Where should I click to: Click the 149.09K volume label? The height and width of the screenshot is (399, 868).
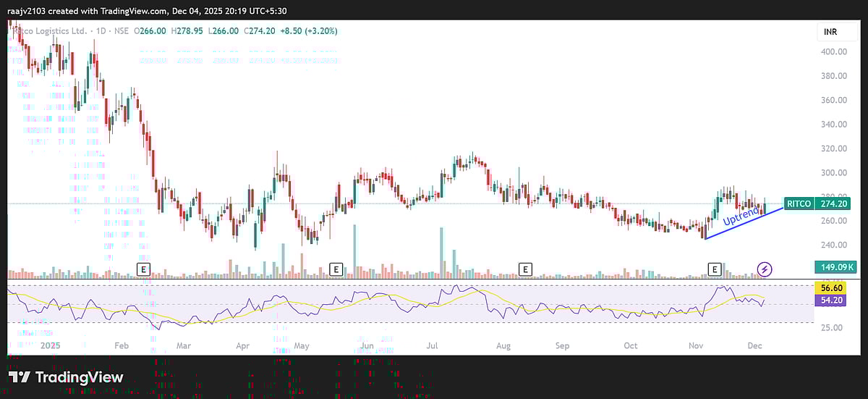[x=834, y=267]
